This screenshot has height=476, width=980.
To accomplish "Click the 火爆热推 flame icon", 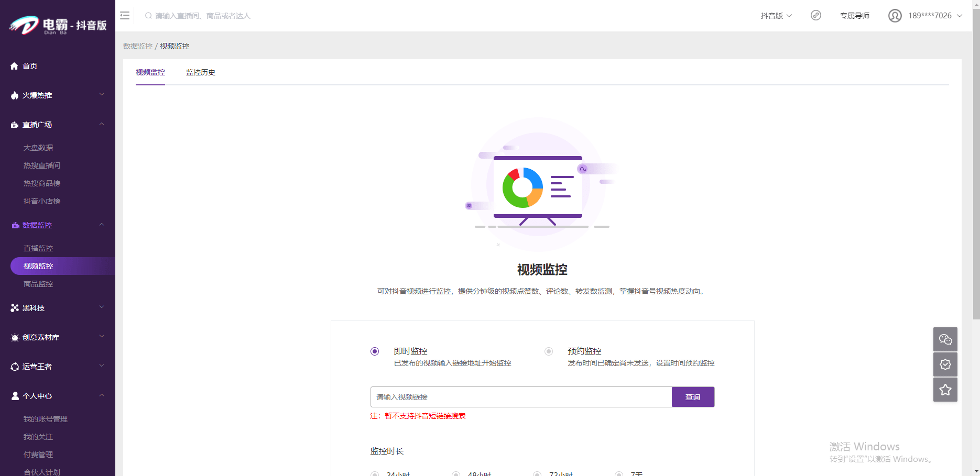I will coord(14,95).
